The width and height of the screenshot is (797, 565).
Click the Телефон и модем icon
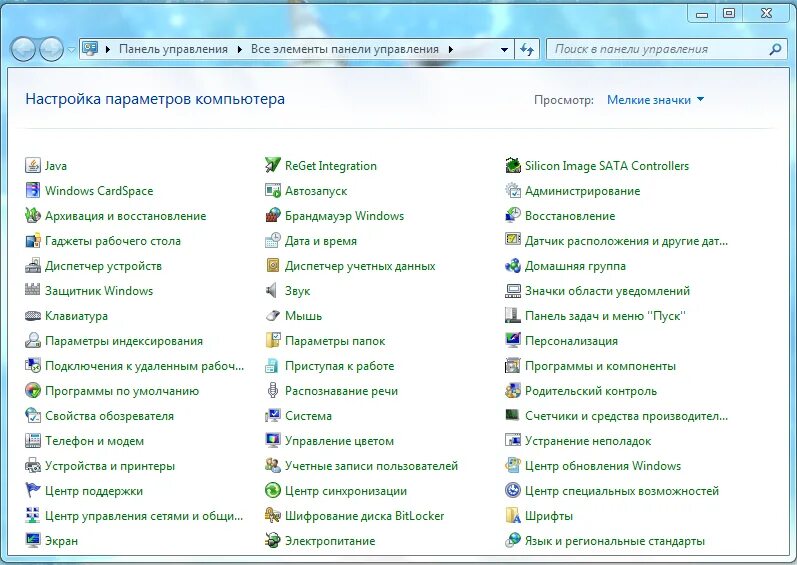[33, 441]
